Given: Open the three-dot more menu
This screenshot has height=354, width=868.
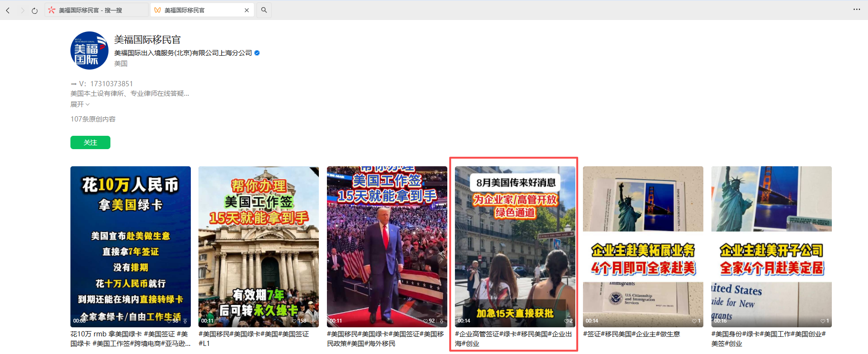Looking at the screenshot, I should click(857, 10).
